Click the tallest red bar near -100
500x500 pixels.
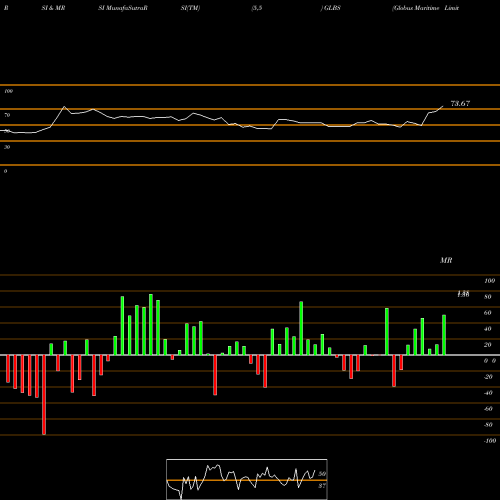[x=44, y=395]
